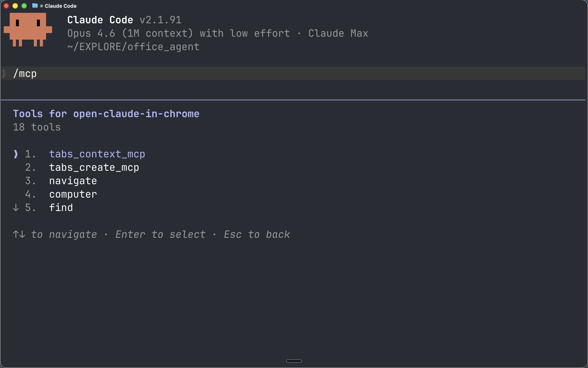Click the selection arrow beside tabs_context_mcp
Viewport: 588px width, 368px height.
[16, 154]
